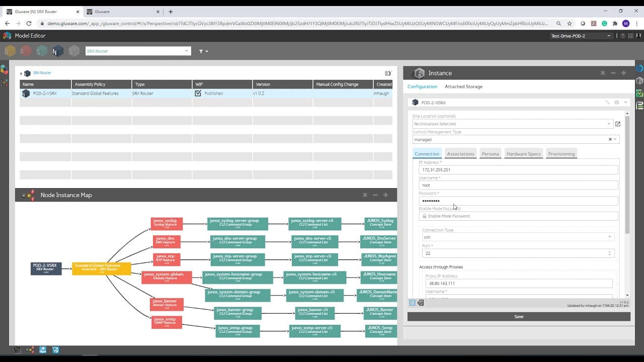644x362 pixels.
Task: Close the Node Instance Map panel
Action: tap(365, 195)
